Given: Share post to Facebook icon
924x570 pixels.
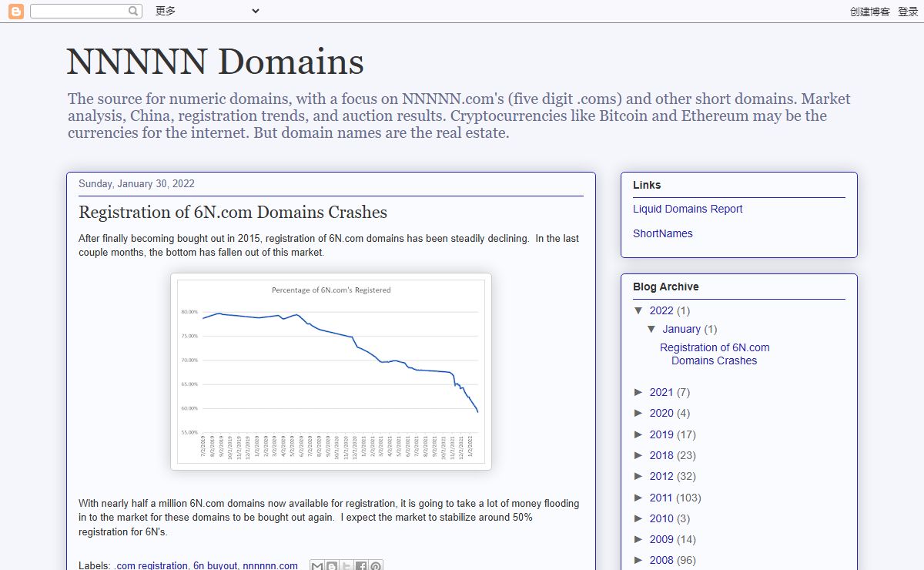Looking at the screenshot, I should click(x=360, y=566).
